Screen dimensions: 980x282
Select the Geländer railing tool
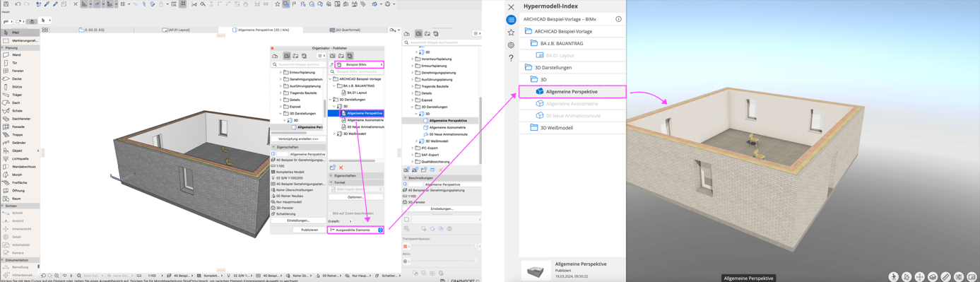click(20, 143)
